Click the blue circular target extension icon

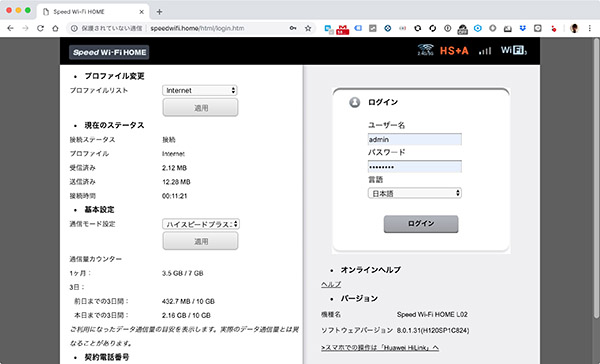point(388,28)
